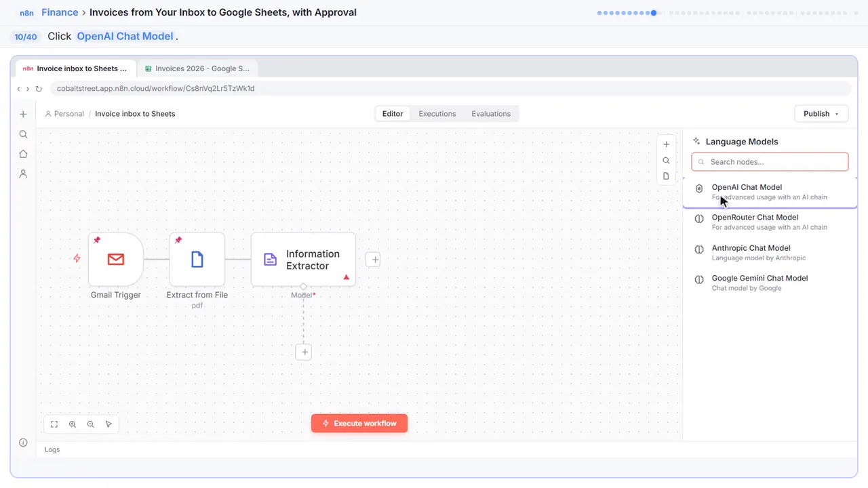
Task: Click the red warning triangle on Information Extractor
Action: point(347,277)
